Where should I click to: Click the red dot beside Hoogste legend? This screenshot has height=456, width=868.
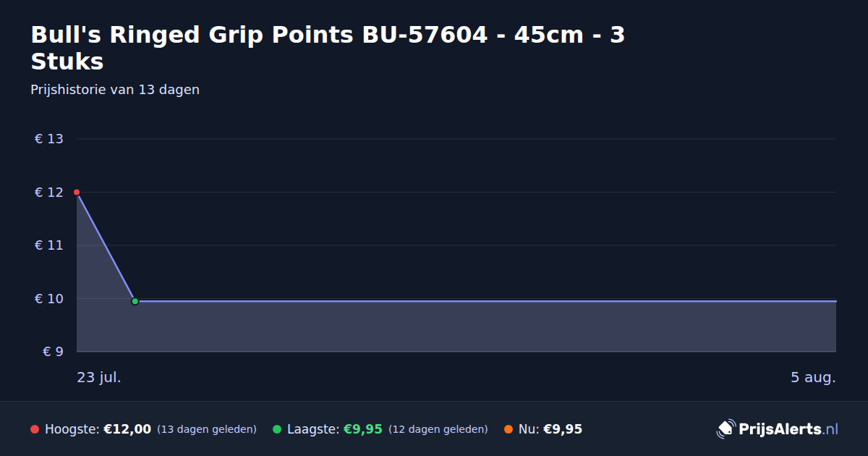(35, 429)
